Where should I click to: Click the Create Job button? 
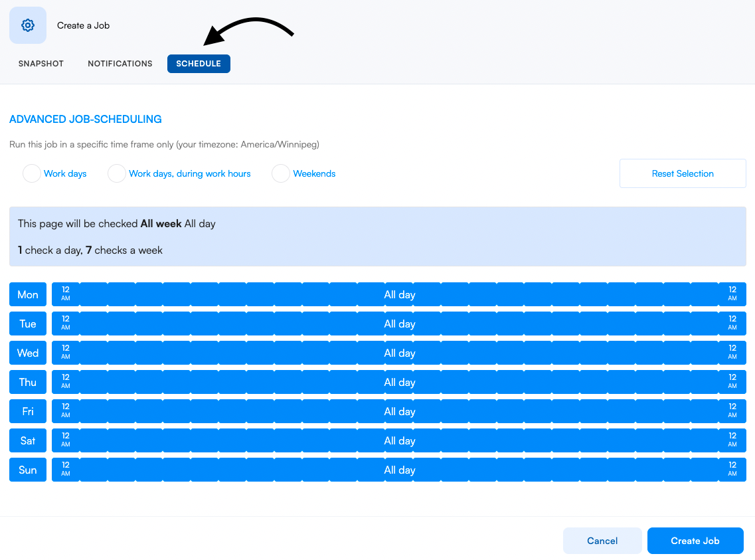tap(695, 541)
